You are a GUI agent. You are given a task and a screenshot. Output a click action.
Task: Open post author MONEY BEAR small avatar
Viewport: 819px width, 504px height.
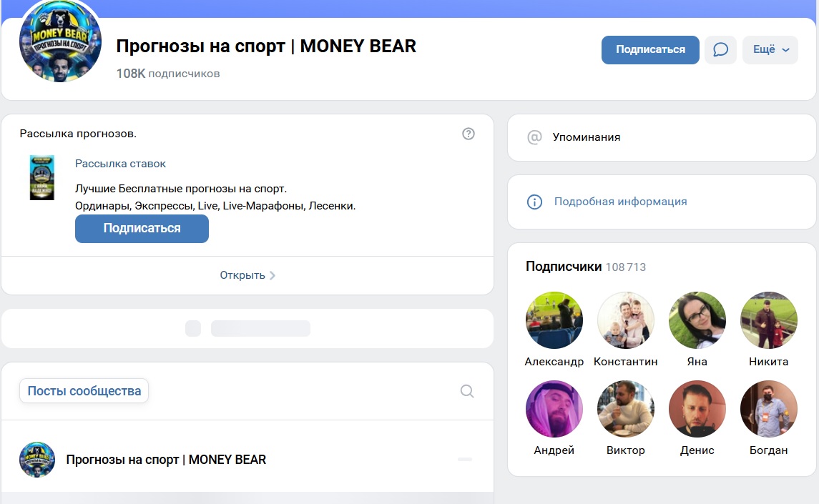click(x=37, y=460)
